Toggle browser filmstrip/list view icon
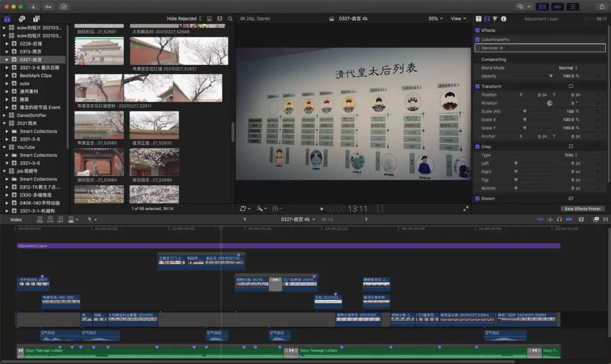Viewport: 611px width, 364px height. point(209,19)
